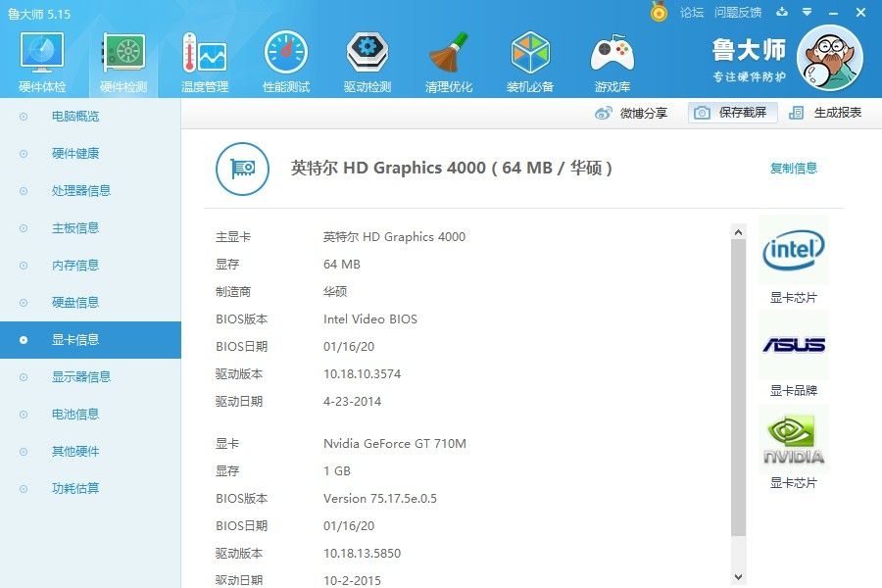Click the gold medal icon in title bar
The width and height of the screenshot is (882, 588).
[x=659, y=12]
